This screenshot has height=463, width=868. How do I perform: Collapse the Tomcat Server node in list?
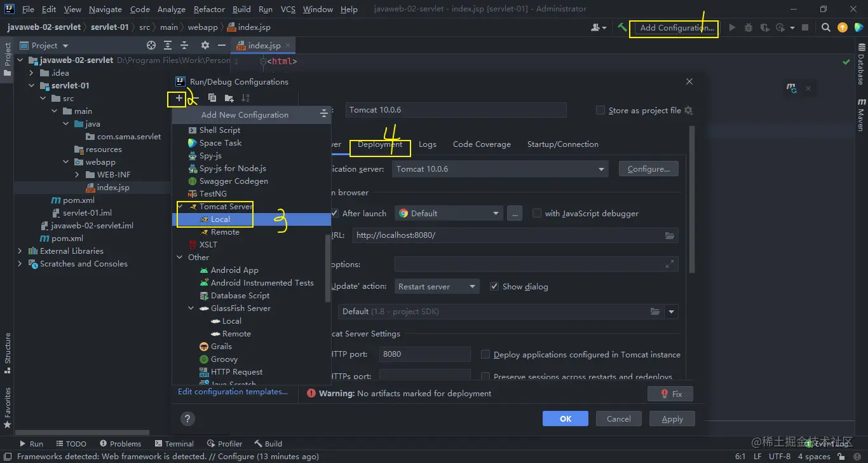[x=180, y=207]
